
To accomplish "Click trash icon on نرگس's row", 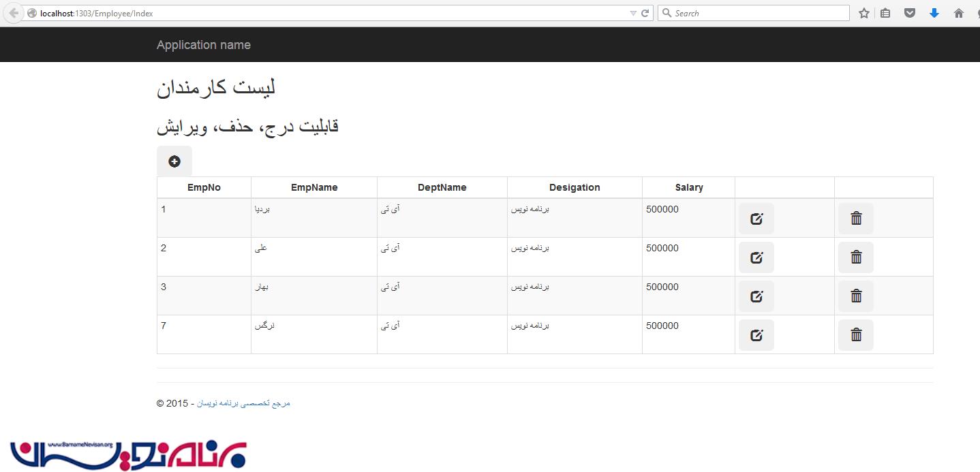I will point(855,334).
